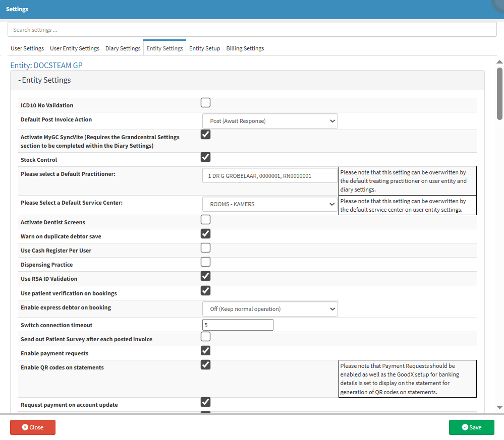Click the Search settings input field
The height and width of the screenshot is (440, 504).
pyautogui.click(x=252, y=30)
